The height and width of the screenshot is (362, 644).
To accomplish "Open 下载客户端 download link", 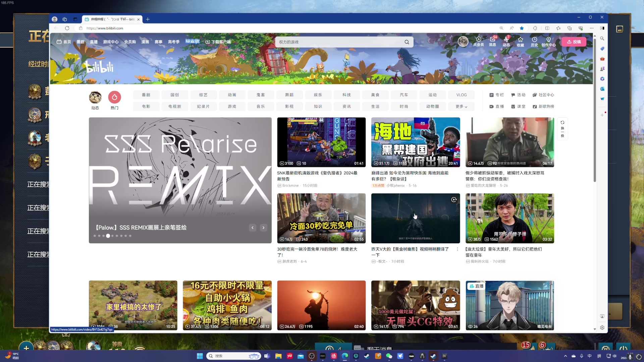I will click(x=218, y=42).
